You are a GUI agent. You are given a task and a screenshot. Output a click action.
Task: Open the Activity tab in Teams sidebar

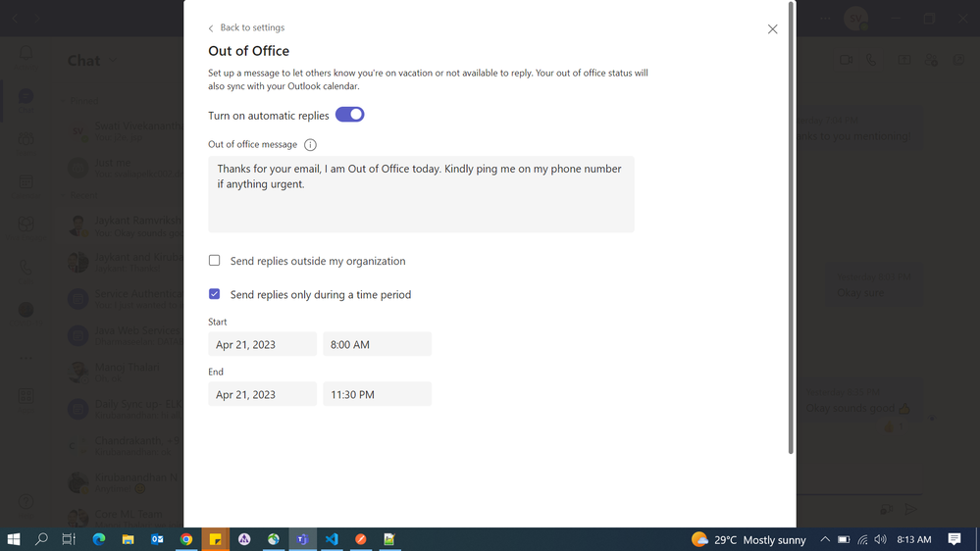26,57
